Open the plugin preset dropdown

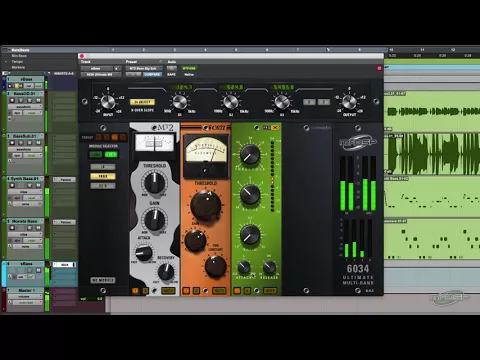[x=144, y=68]
